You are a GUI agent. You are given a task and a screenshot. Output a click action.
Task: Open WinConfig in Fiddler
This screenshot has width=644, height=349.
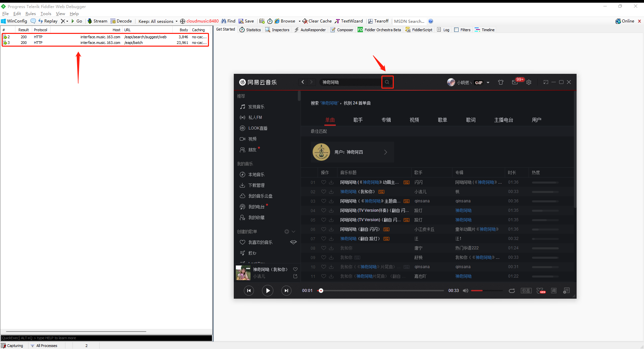pyautogui.click(x=14, y=21)
